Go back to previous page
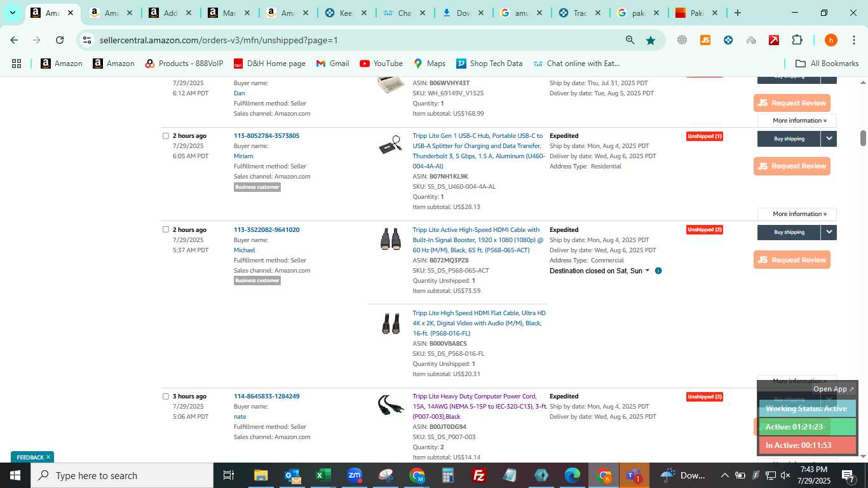Viewport: 868px width, 488px height. click(14, 40)
